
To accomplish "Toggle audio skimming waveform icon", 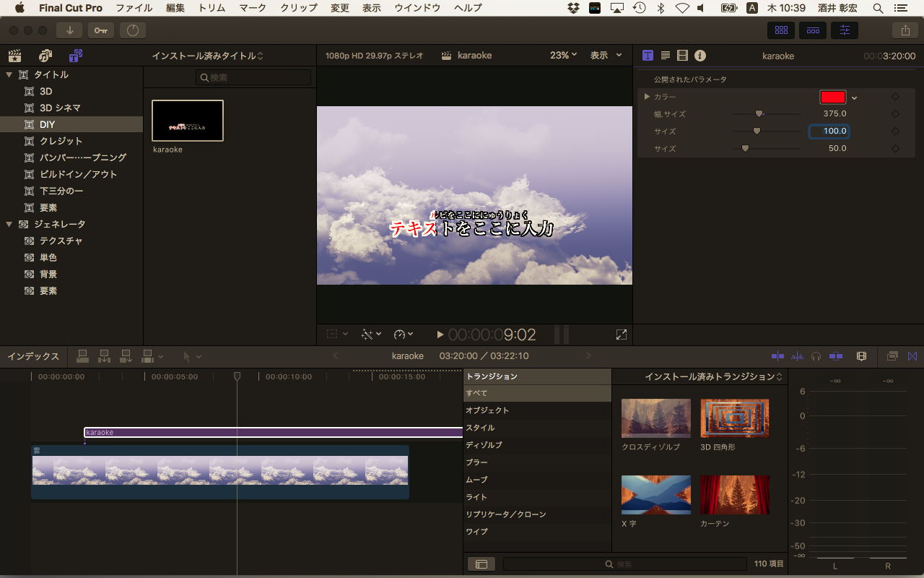I will (x=797, y=356).
